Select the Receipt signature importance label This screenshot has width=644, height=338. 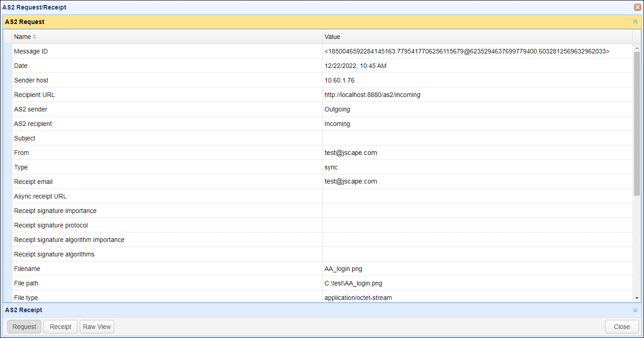pyautogui.click(x=55, y=211)
